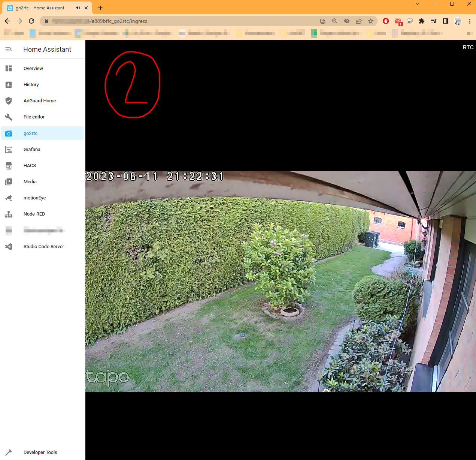The height and width of the screenshot is (460, 476).
Task: Launch motionEye via its camera icon
Action: [x=9, y=198]
